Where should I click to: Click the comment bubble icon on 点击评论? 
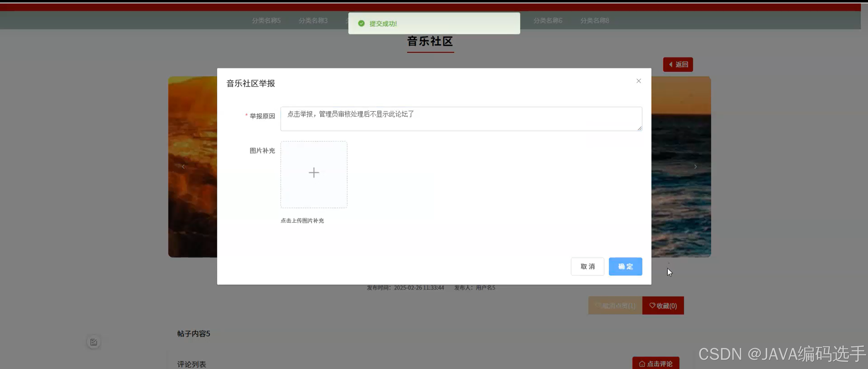[x=642, y=364]
